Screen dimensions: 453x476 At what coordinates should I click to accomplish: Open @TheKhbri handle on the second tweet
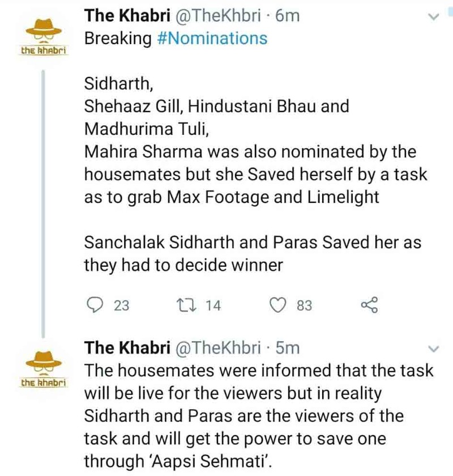click(218, 347)
